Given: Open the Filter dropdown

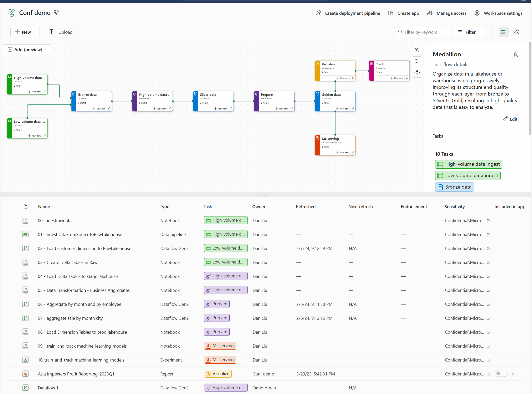Looking at the screenshot, I should 469,32.
